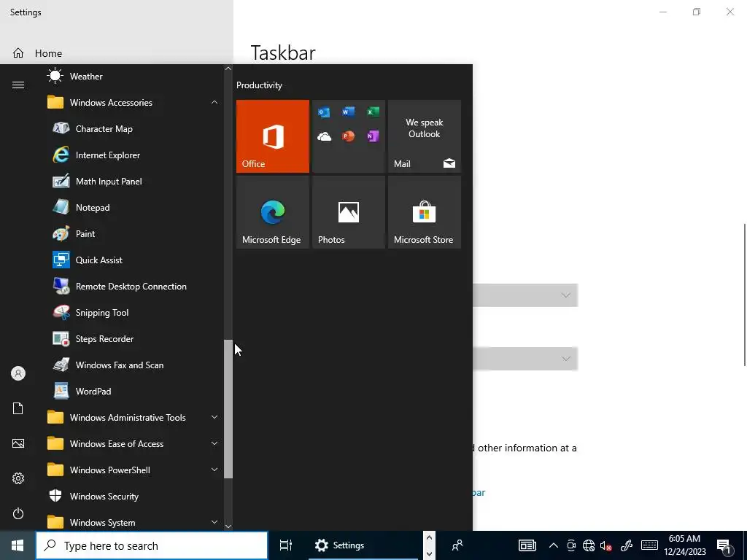The height and width of the screenshot is (560, 747).
Task: Click the taskbar page down arrow
Action: 429,553
